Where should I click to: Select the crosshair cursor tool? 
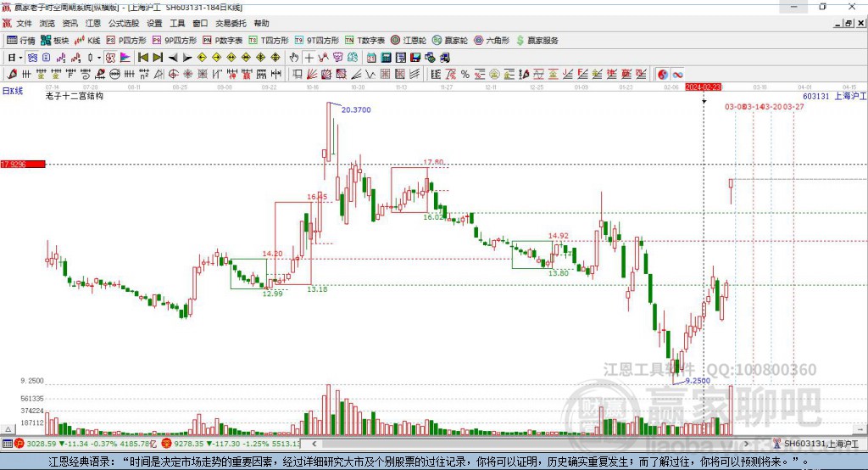309,58
